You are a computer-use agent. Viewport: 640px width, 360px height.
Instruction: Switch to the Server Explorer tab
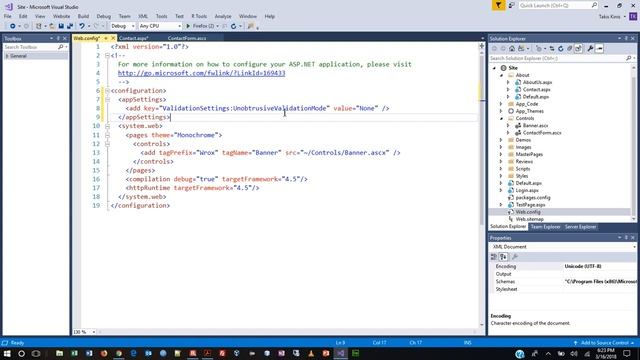pyautogui.click(x=580, y=227)
